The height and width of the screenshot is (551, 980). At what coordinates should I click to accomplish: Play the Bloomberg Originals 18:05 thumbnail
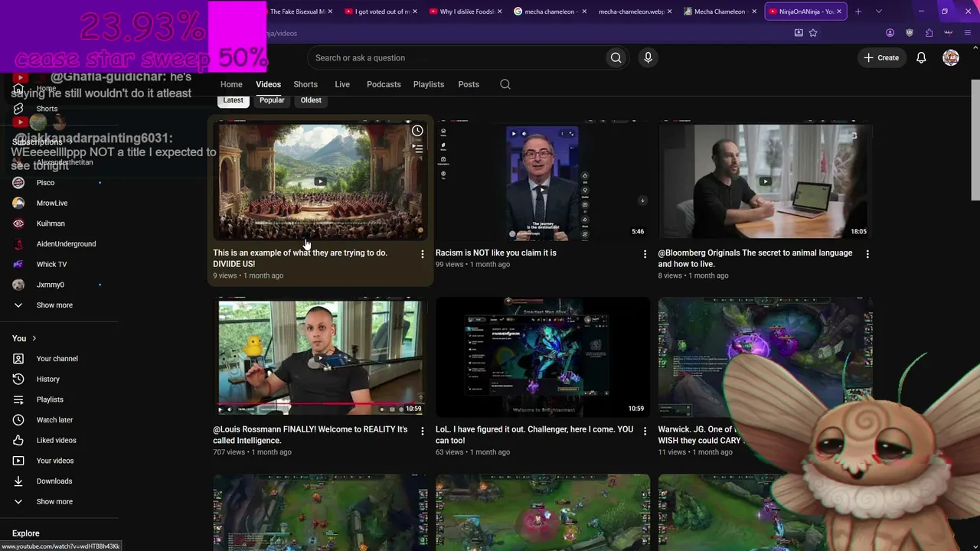765,181
